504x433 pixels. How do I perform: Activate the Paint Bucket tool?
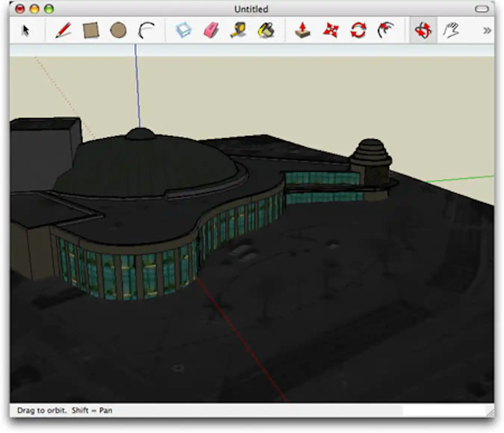[x=266, y=31]
